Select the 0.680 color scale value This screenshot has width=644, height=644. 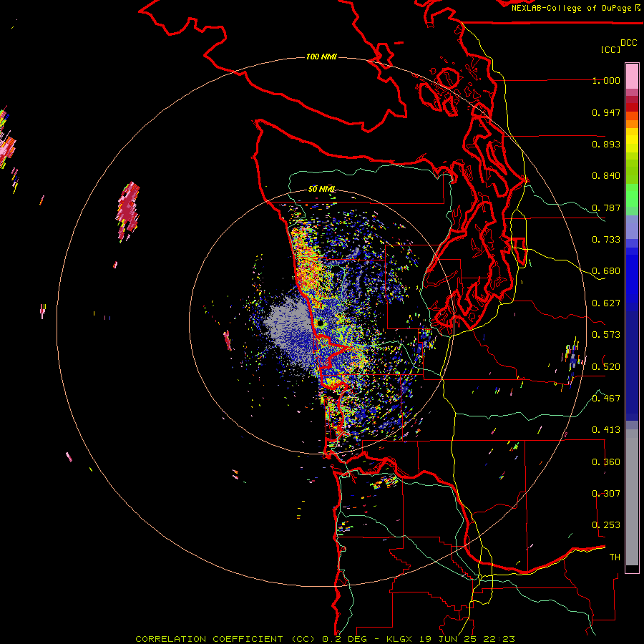click(606, 271)
